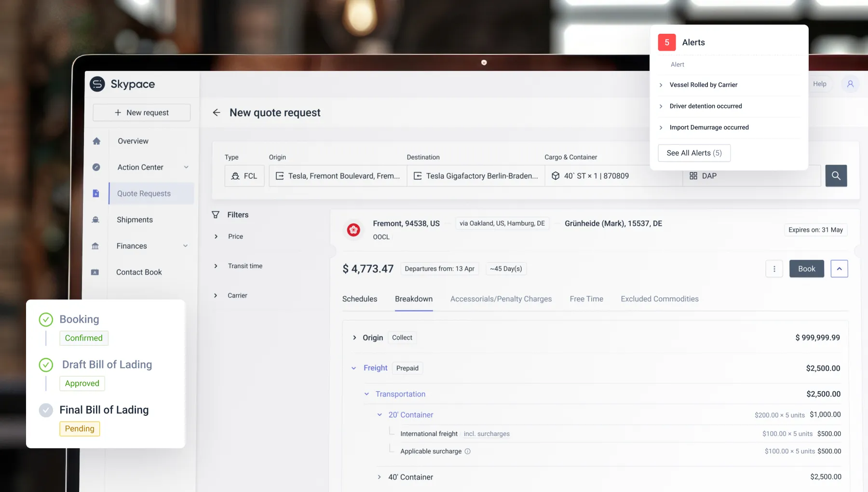The width and height of the screenshot is (868, 492).
Task: Click the ~45 Day(s) transit tag
Action: click(x=506, y=269)
